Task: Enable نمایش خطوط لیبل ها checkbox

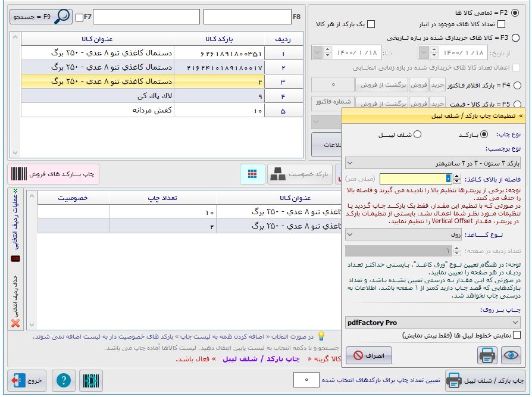Action: pos(516,335)
